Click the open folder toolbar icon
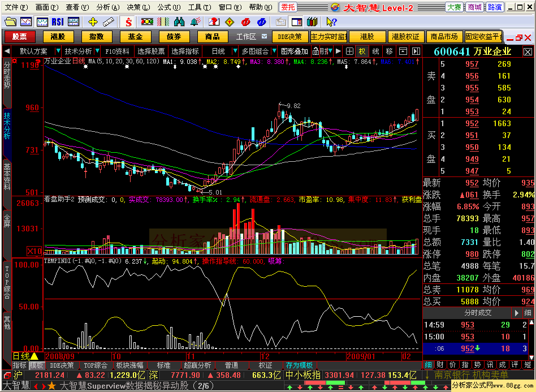536x392 pixels. point(10,22)
